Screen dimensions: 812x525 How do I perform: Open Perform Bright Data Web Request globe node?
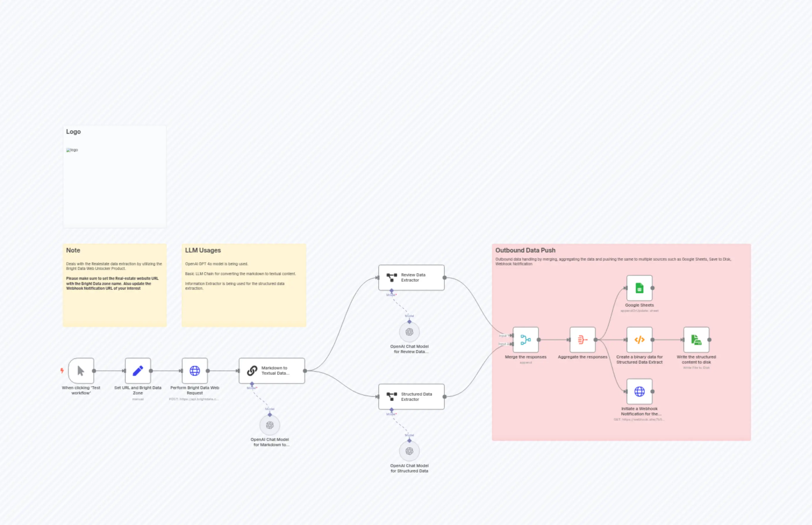[x=194, y=371]
